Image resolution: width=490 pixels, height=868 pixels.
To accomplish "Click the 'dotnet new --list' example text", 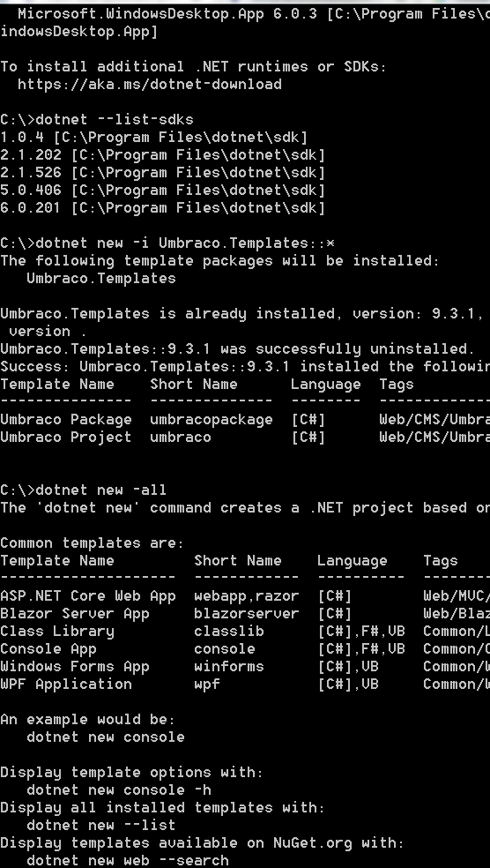I will pos(101,826).
